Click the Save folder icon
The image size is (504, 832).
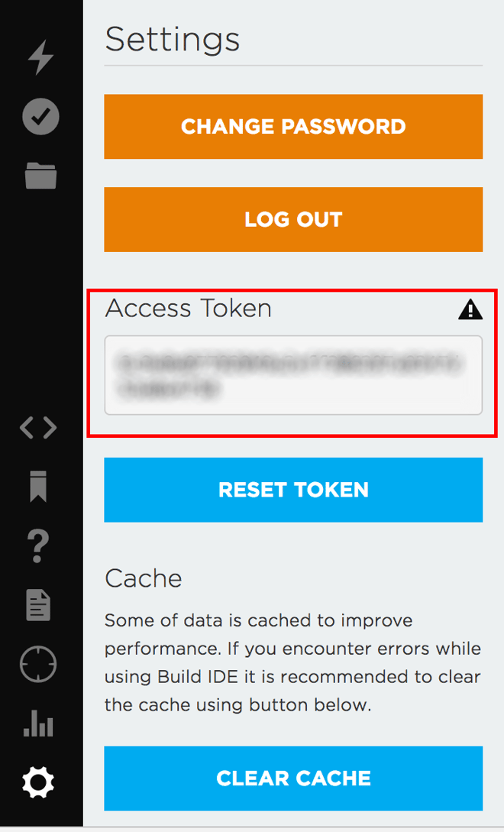40,176
